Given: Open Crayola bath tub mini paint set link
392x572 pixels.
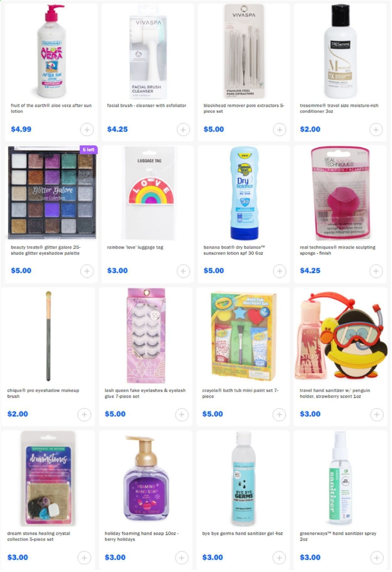Looking at the screenshot, I should tap(240, 393).
